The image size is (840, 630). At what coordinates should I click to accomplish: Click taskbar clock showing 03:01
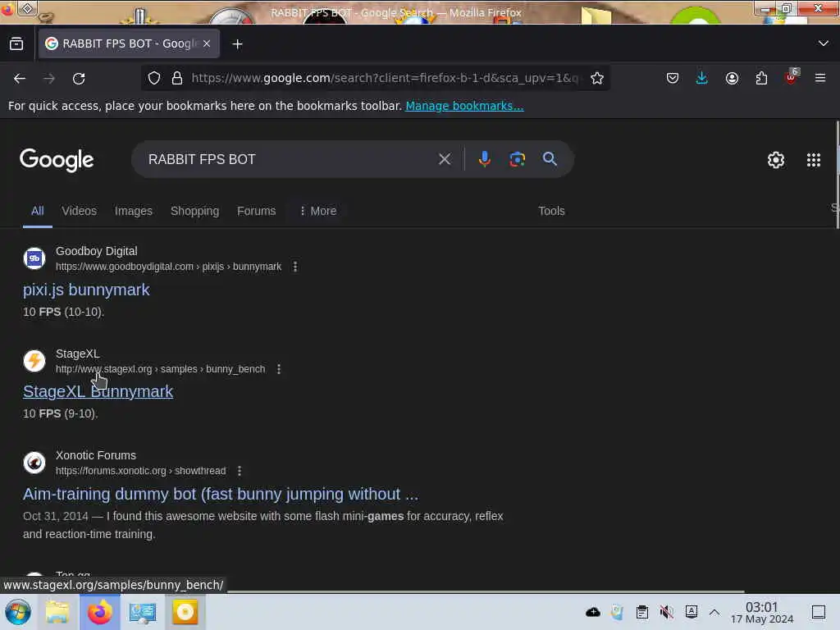coord(762,612)
